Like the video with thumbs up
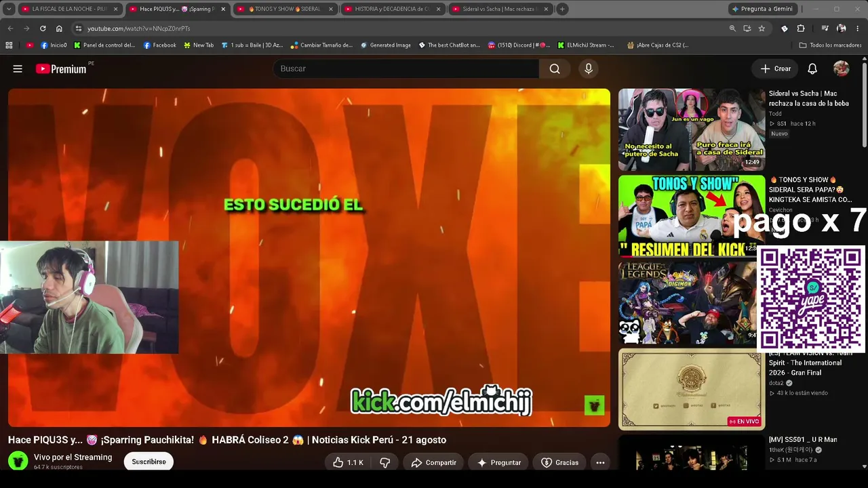Viewport: 868px width, 488px height. coord(349,462)
